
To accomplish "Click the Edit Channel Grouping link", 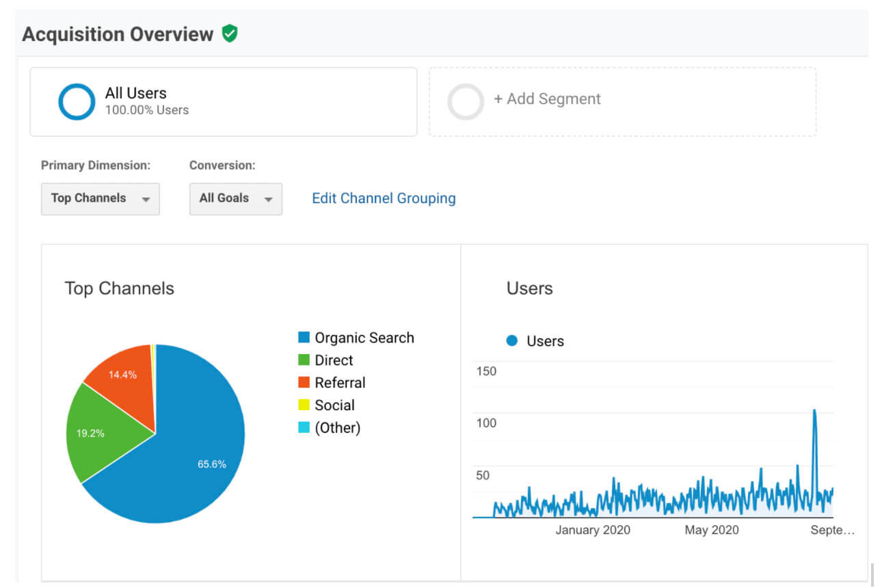I will pos(384,198).
